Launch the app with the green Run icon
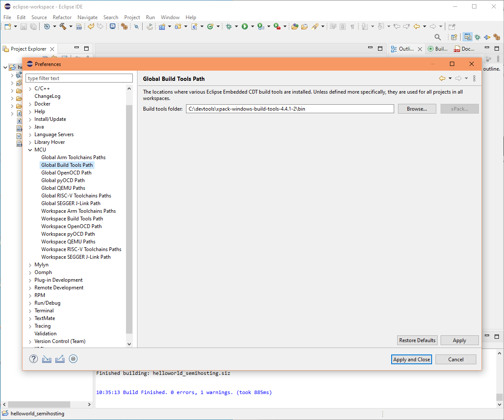The image size is (504, 420). point(245,26)
